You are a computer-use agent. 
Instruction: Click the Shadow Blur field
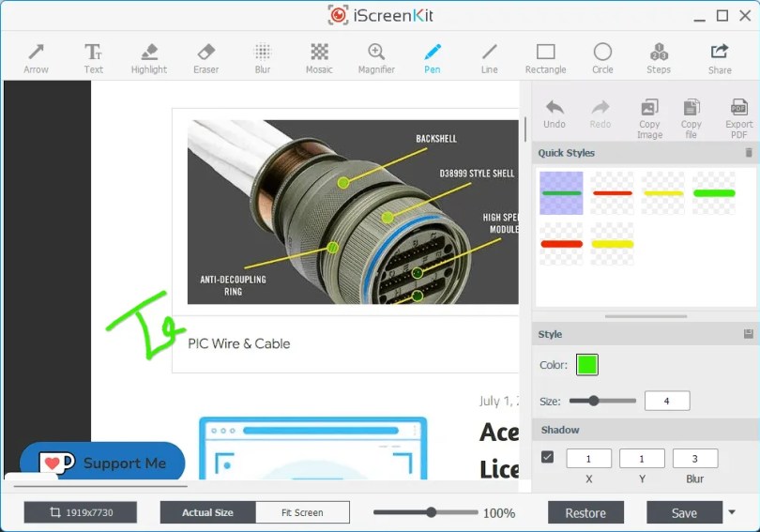695,459
